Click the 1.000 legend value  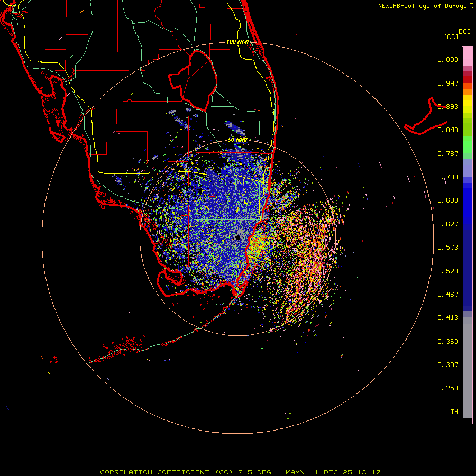448,59
